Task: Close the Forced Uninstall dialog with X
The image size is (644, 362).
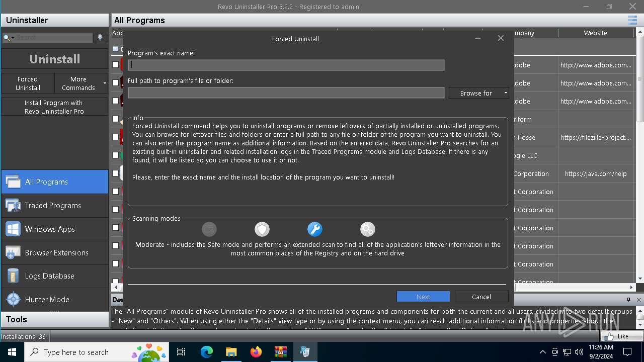Action: point(501,38)
